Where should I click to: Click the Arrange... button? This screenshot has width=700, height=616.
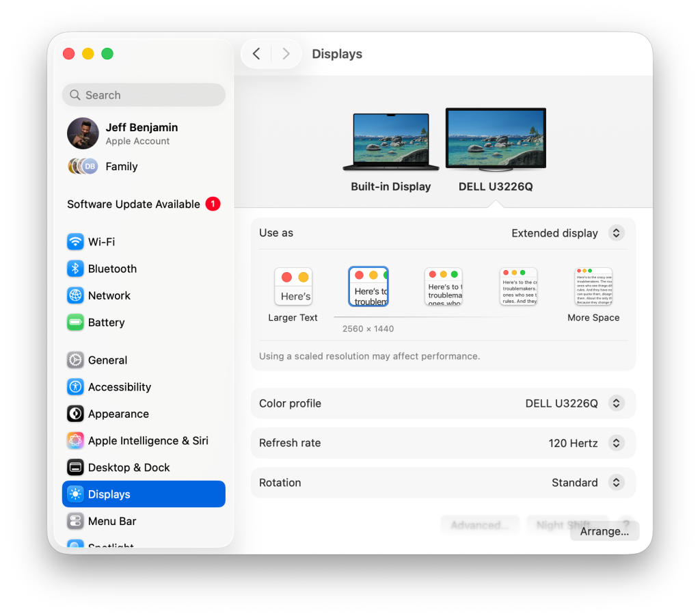604,531
